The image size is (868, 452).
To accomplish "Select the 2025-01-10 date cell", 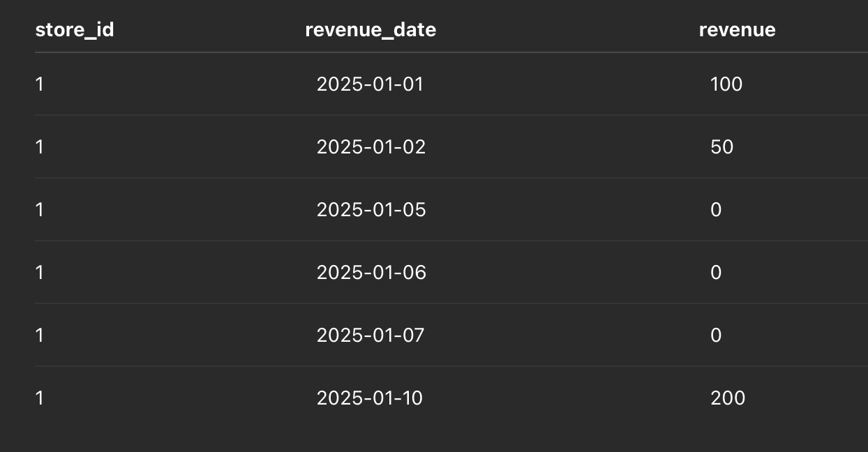I will (369, 398).
